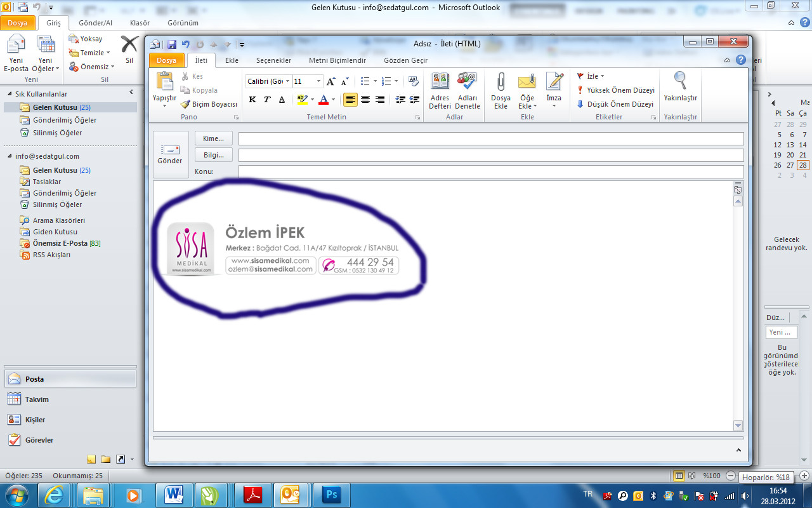Open the Adres Defteri address book
The image size is (812, 508).
coord(440,91)
